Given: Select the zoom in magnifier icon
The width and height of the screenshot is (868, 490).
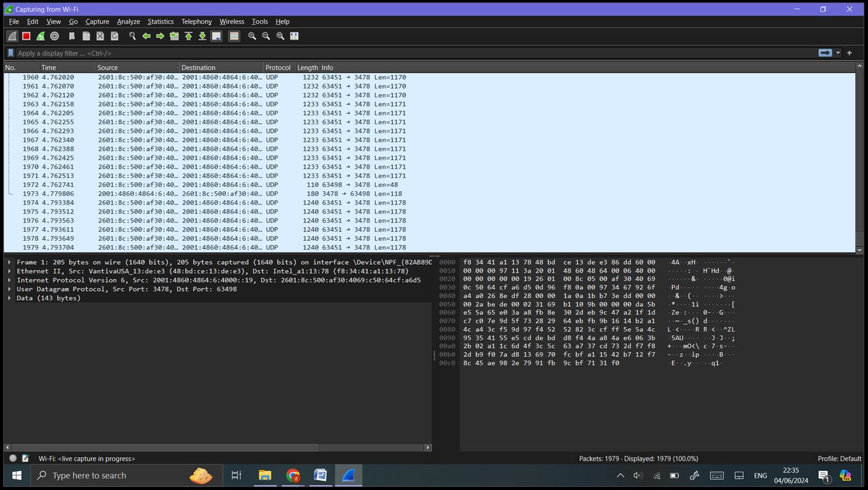Looking at the screenshot, I should click(251, 36).
